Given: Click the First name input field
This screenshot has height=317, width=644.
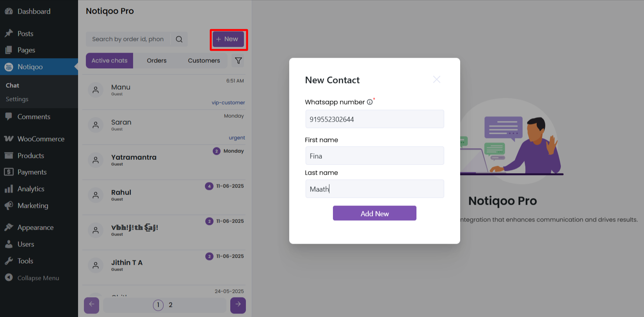Looking at the screenshot, I should coord(374,156).
